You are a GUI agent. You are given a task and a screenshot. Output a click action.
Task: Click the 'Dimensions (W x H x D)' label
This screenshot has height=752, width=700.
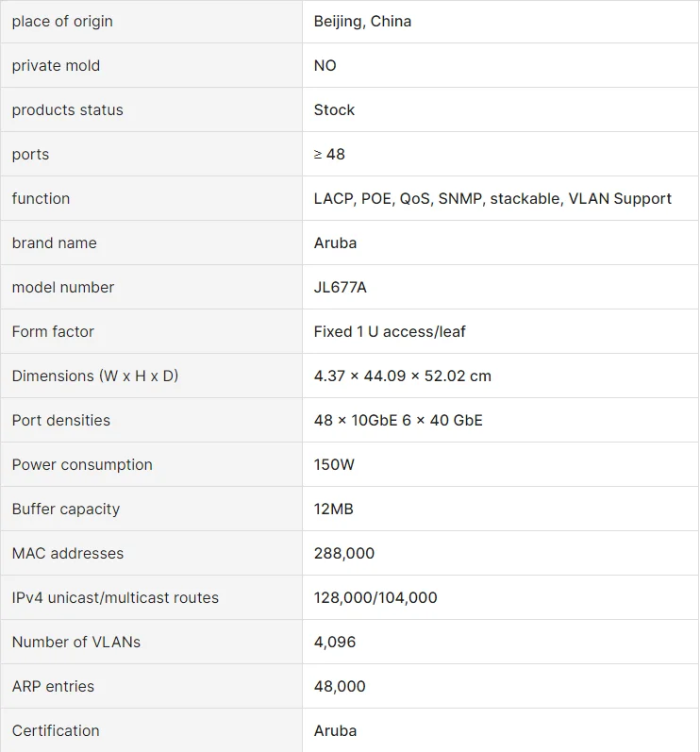pyautogui.click(x=95, y=376)
